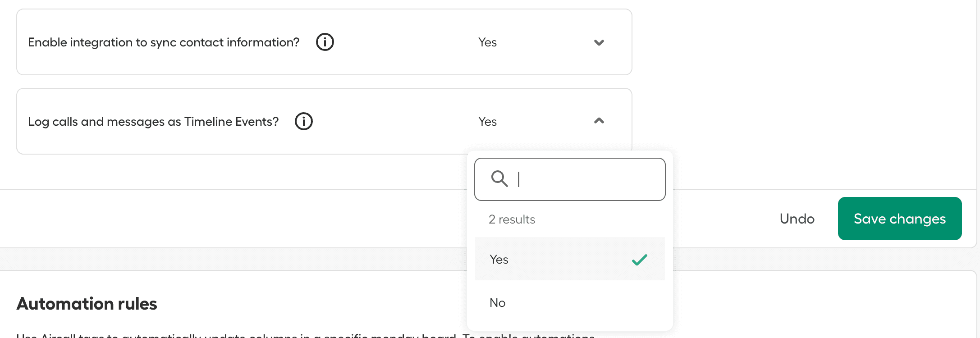The image size is (980, 338).
Task: Select the Yes option in dropdown list
Action: [x=499, y=260]
